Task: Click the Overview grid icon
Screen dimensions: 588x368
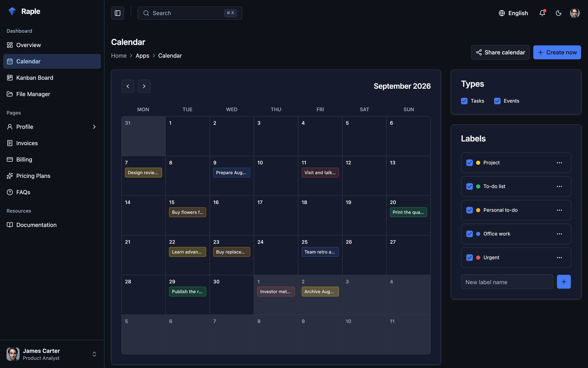Action: [x=10, y=45]
